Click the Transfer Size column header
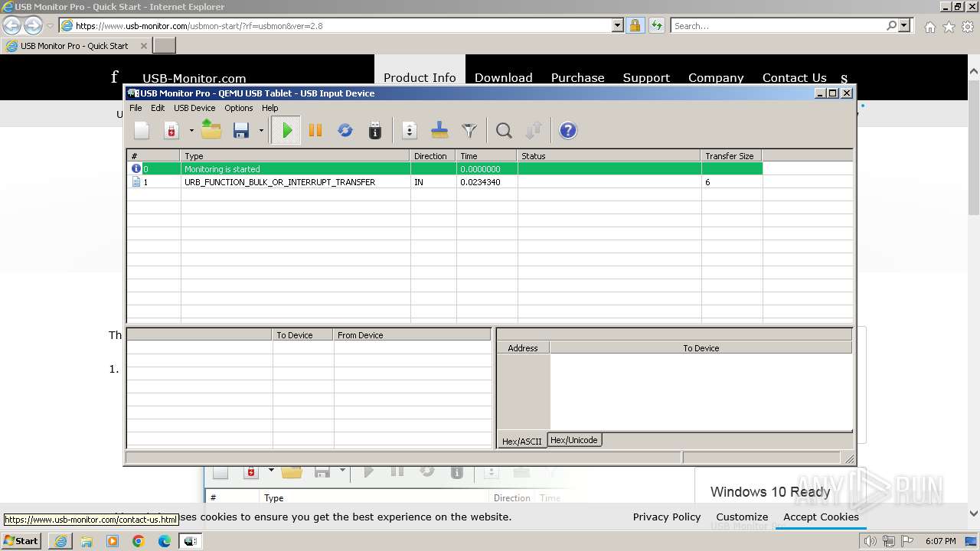The height and width of the screenshot is (551, 980). click(x=732, y=156)
